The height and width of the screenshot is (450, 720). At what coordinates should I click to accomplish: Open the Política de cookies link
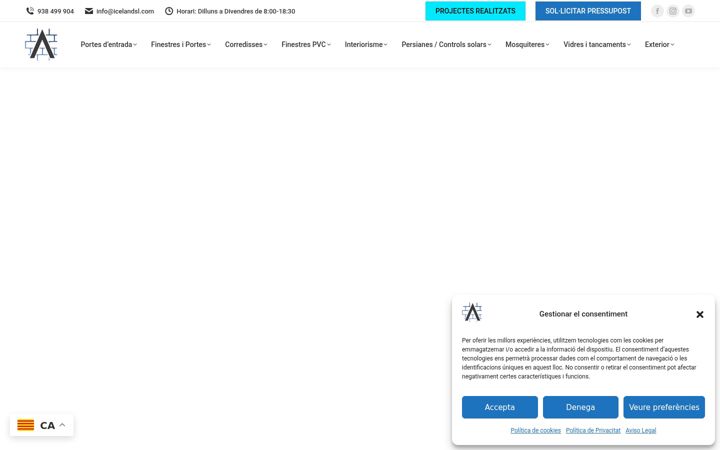point(535,431)
